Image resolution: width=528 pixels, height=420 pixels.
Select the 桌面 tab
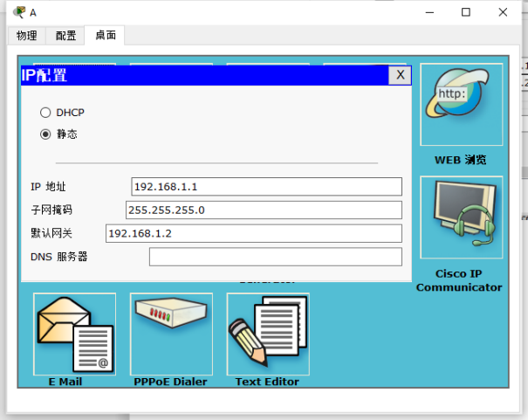pyautogui.click(x=105, y=35)
